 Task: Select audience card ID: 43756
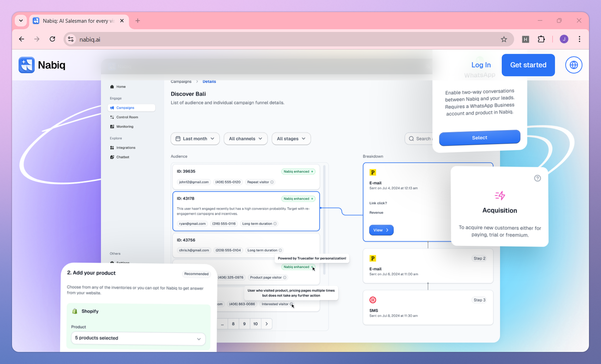(246, 245)
